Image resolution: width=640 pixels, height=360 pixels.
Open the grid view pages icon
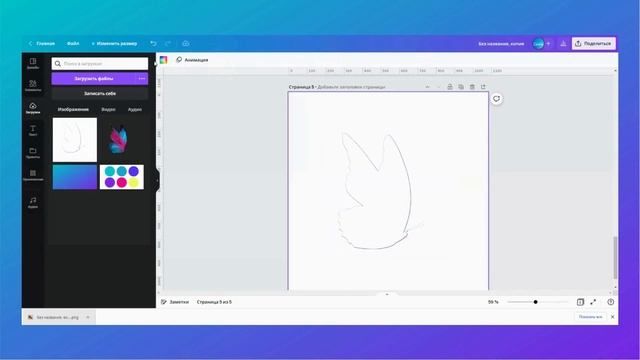pyautogui.click(x=580, y=302)
